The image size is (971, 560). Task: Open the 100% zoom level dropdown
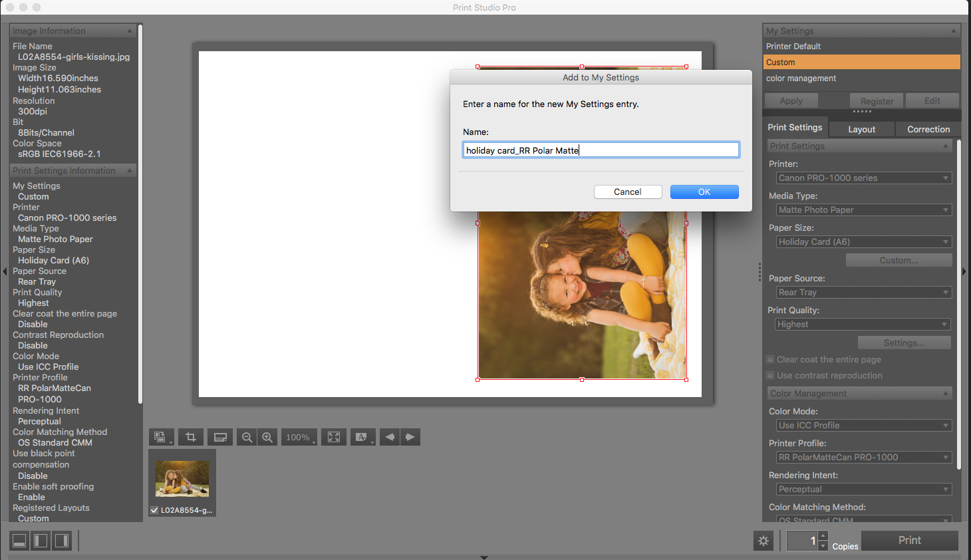coord(299,437)
